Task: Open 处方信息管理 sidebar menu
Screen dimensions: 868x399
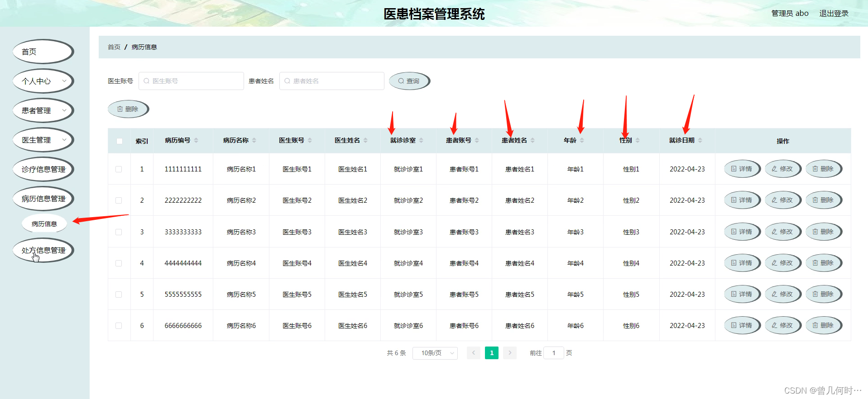Action: pos(43,250)
